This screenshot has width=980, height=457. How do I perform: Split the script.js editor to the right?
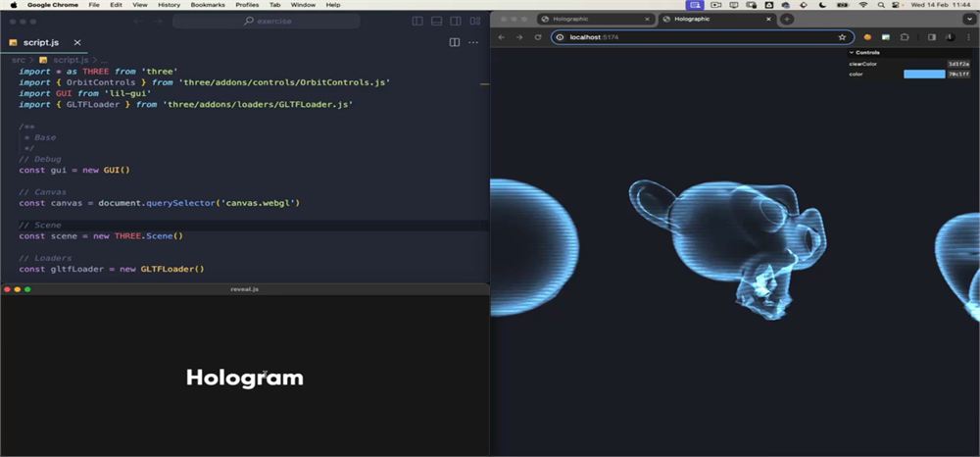pos(455,42)
